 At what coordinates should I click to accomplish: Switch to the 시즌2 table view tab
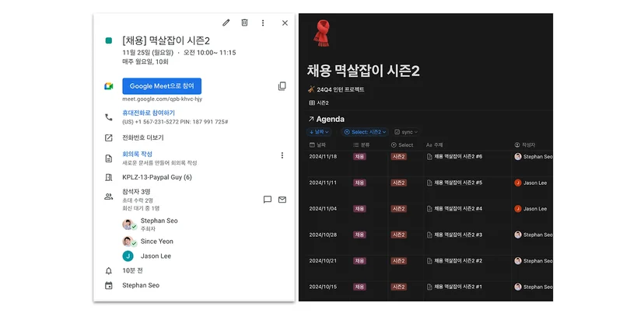[x=319, y=103]
